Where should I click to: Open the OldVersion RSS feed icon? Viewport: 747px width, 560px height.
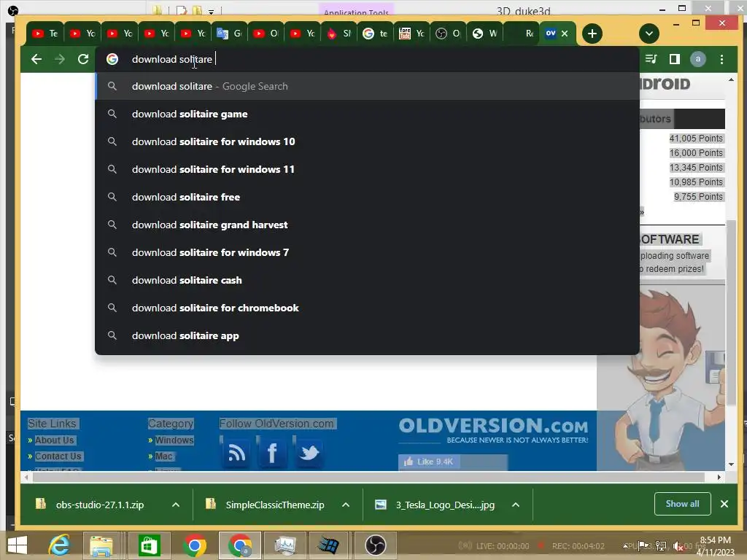point(236,452)
